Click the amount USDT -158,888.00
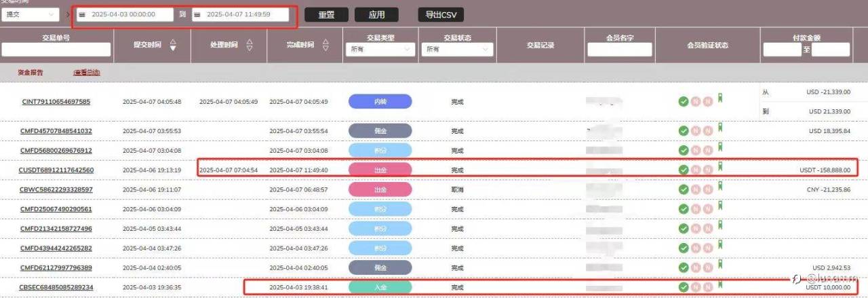The height and width of the screenshot is (298, 868). [x=825, y=170]
